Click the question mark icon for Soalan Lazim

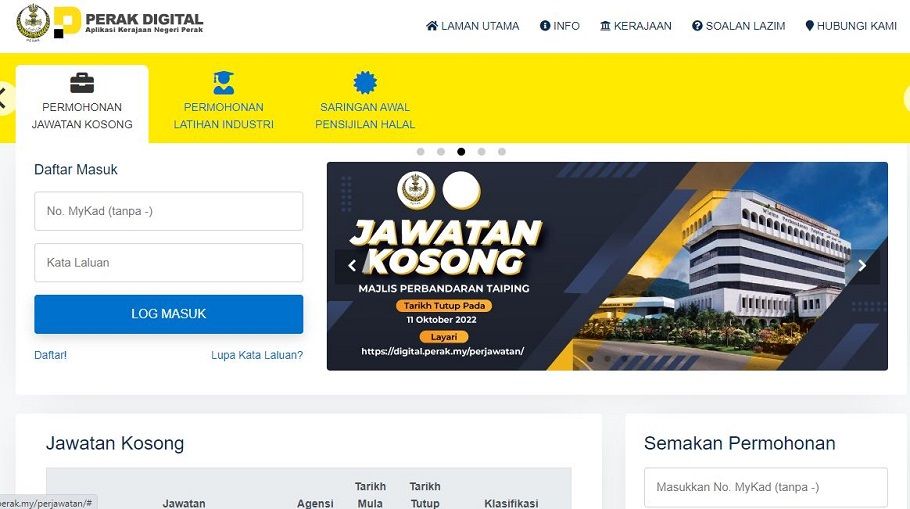coord(697,26)
